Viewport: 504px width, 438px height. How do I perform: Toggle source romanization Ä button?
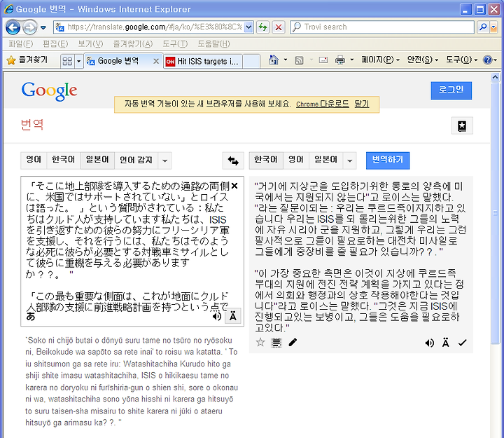coord(233,317)
